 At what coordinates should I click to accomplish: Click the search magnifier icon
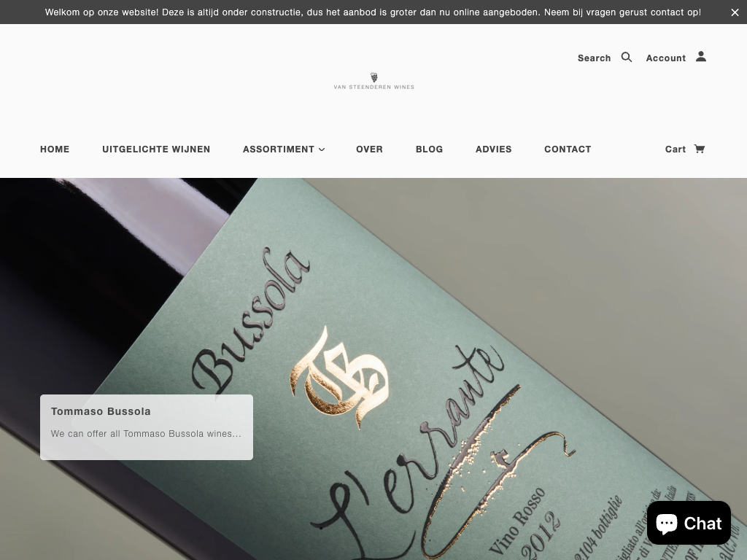click(x=627, y=57)
